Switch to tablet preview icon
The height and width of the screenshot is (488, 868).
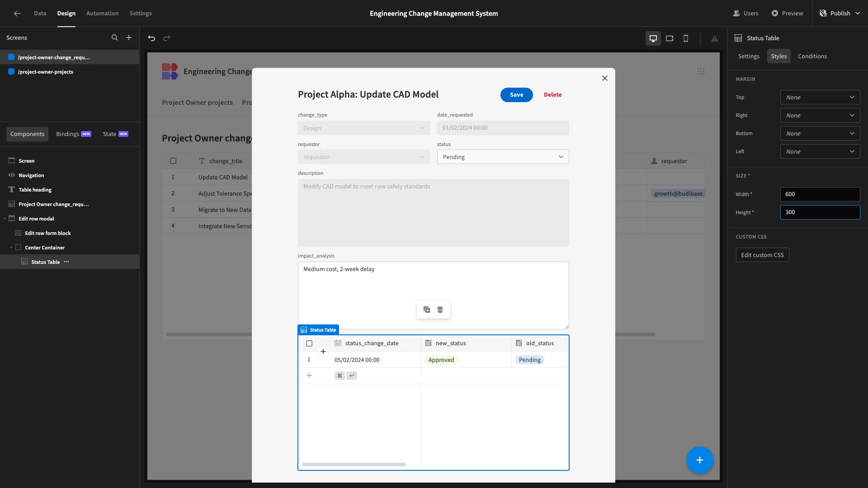670,38
